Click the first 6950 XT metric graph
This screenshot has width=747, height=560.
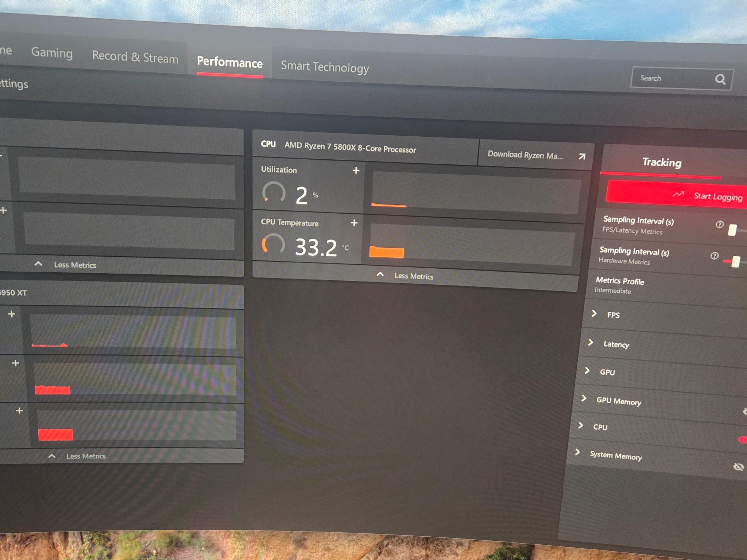pyautogui.click(x=133, y=332)
